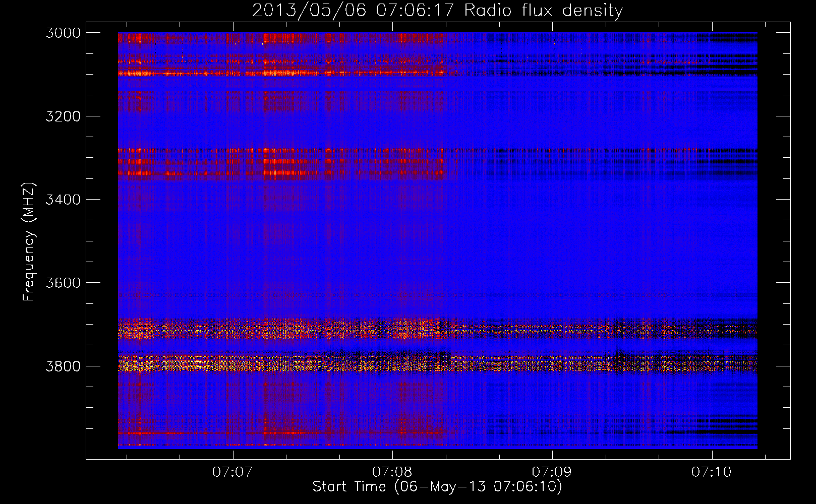
Task: Click the plot title "2013/05/06 07:06:17 Radio flux density"
Action: (437, 10)
